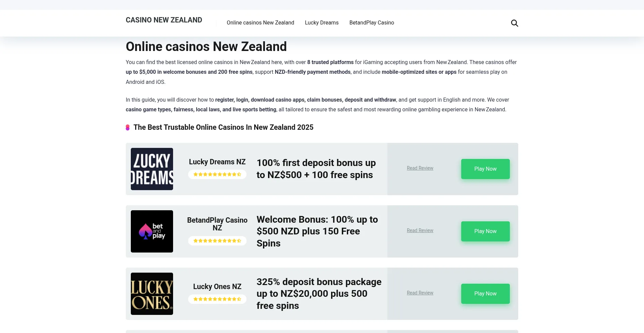Image resolution: width=644 pixels, height=333 pixels.
Task: Click the Lucky Dreams NZ star rating
Action: tap(217, 174)
